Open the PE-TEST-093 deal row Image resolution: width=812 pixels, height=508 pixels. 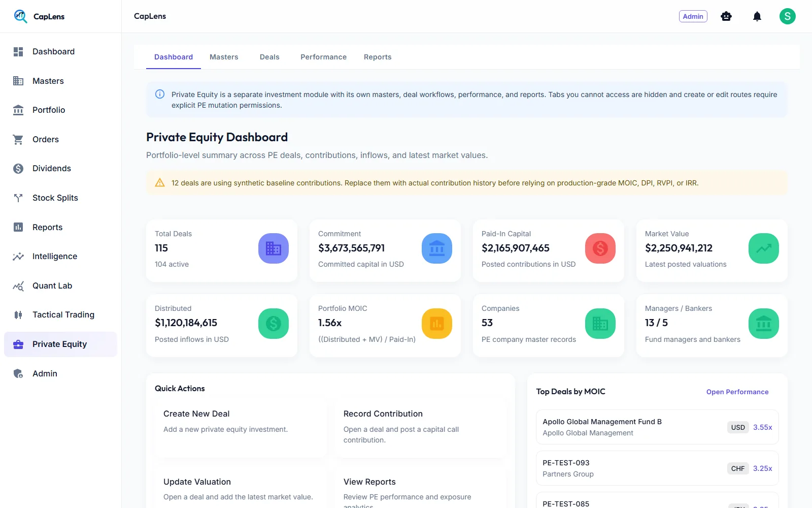(x=657, y=468)
